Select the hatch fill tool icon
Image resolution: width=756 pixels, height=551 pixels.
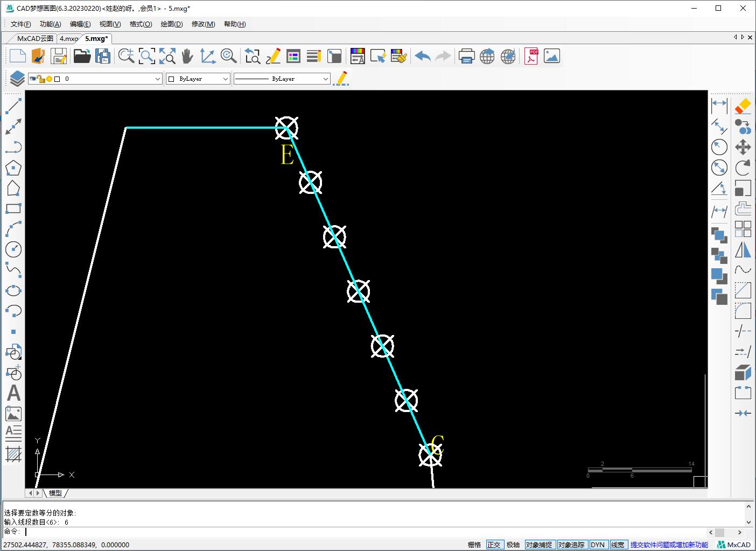tap(13, 454)
